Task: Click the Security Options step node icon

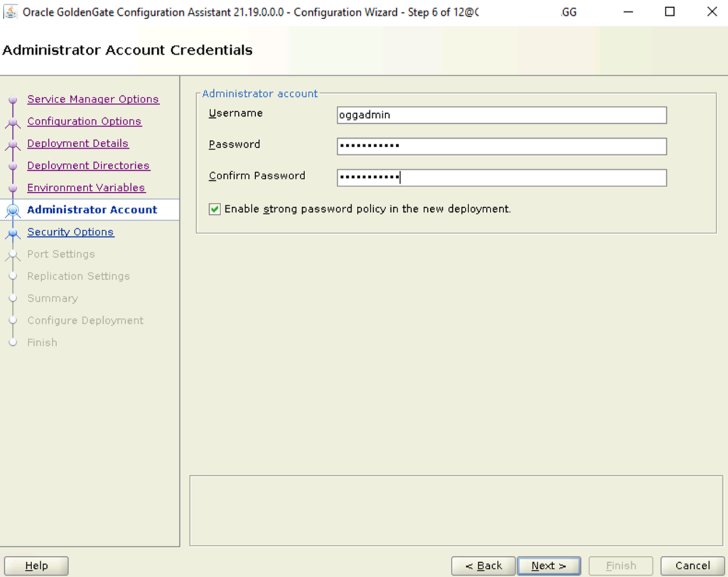Action: [13, 233]
